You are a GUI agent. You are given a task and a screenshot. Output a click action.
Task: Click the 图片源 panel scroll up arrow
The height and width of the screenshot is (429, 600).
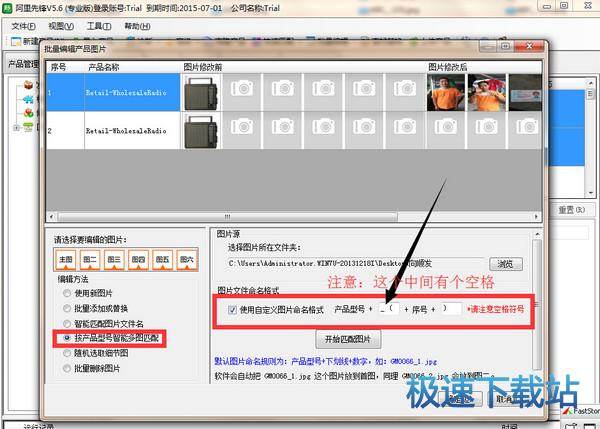(x=537, y=234)
